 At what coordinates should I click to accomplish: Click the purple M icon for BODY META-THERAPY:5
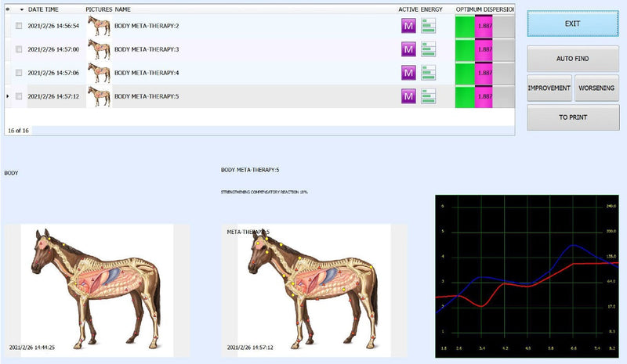(x=408, y=96)
